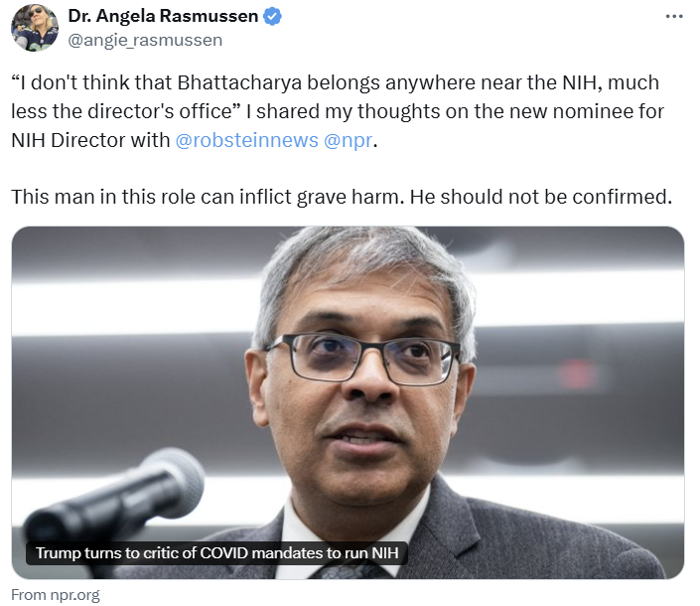
Task: Click the 'Trump turns to critic' headline caption
Action: pos(217,553)
